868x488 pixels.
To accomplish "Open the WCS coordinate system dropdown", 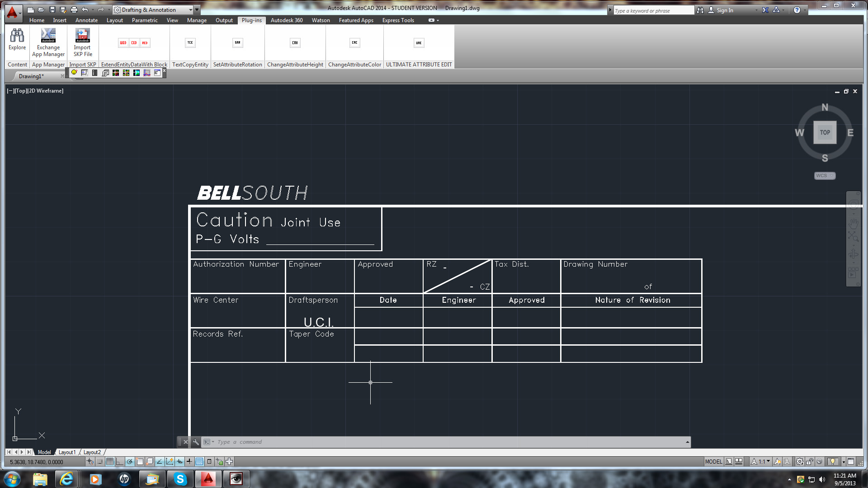I will tap(825, 176).
